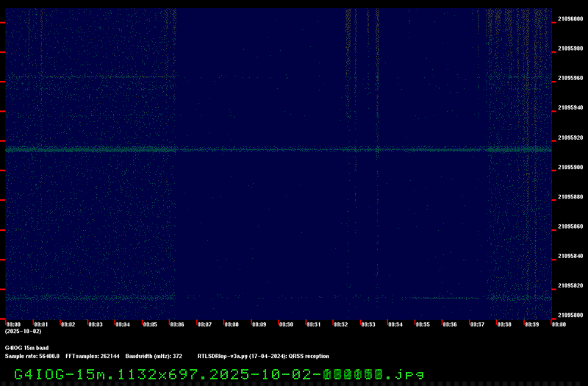Select the 'Sample rate: 56400.0' text

click(x=32, y=357)
